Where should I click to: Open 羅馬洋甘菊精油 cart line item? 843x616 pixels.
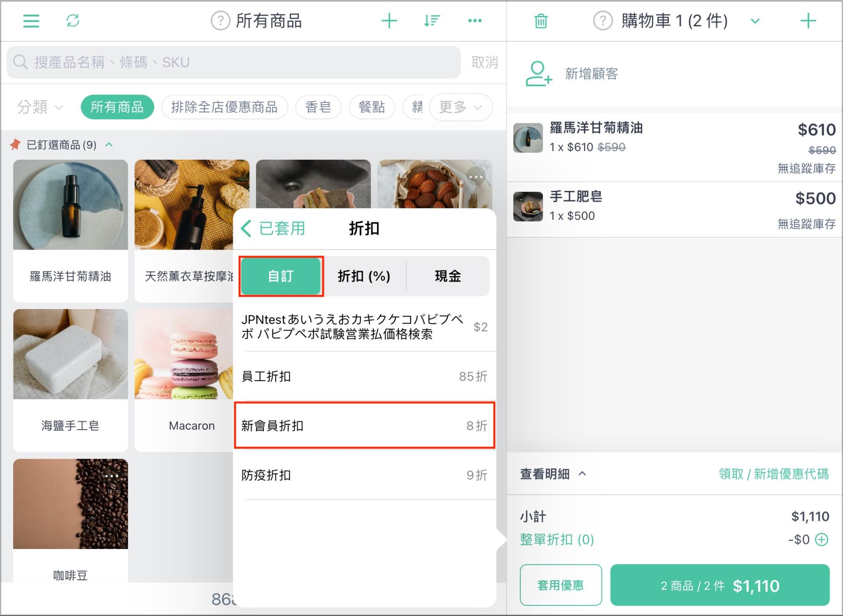[x=674, y=147]
